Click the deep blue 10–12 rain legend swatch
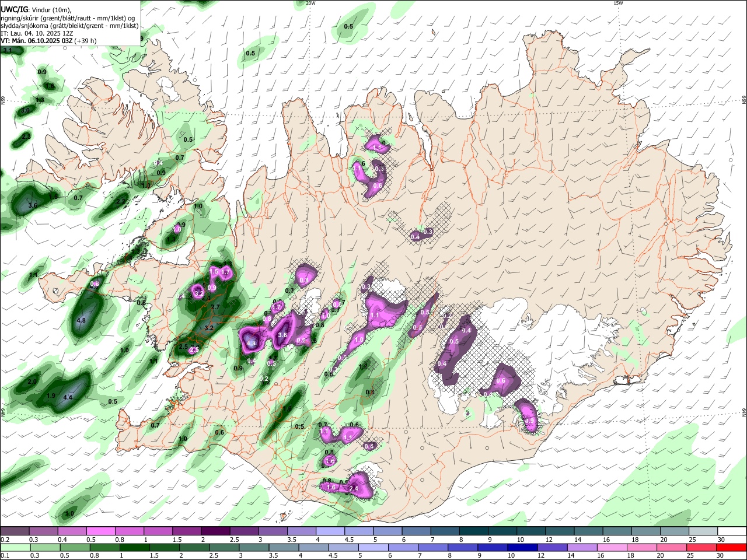 pos(522,547)
